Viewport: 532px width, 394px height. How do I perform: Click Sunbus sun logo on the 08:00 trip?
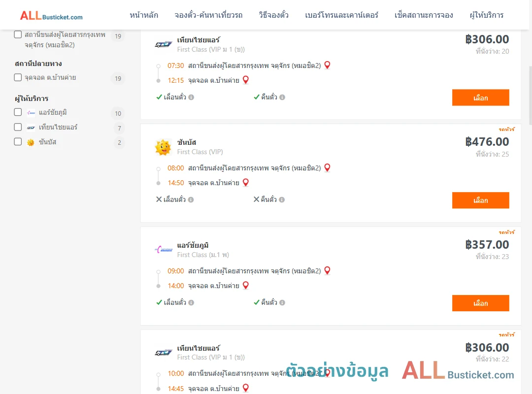[x=163, y=147]
